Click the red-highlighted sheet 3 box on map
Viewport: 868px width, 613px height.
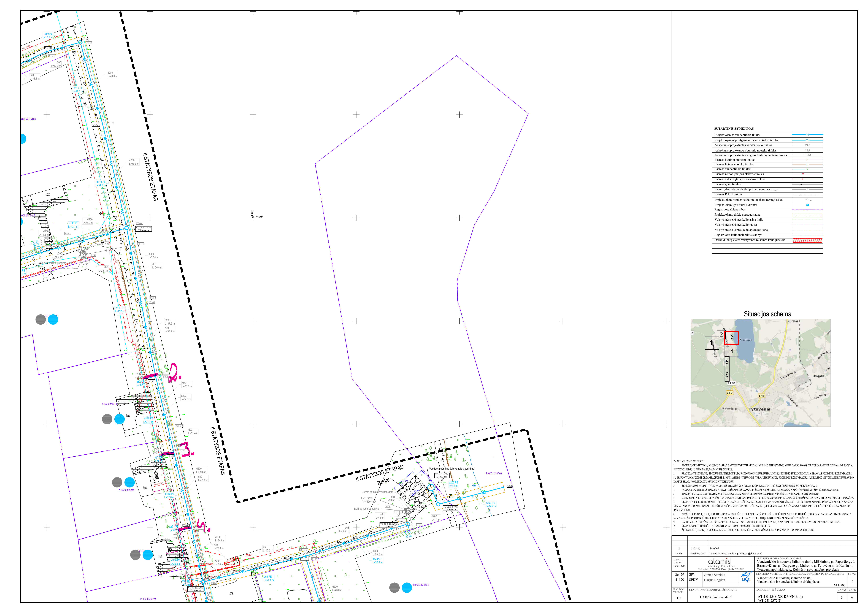731,337
